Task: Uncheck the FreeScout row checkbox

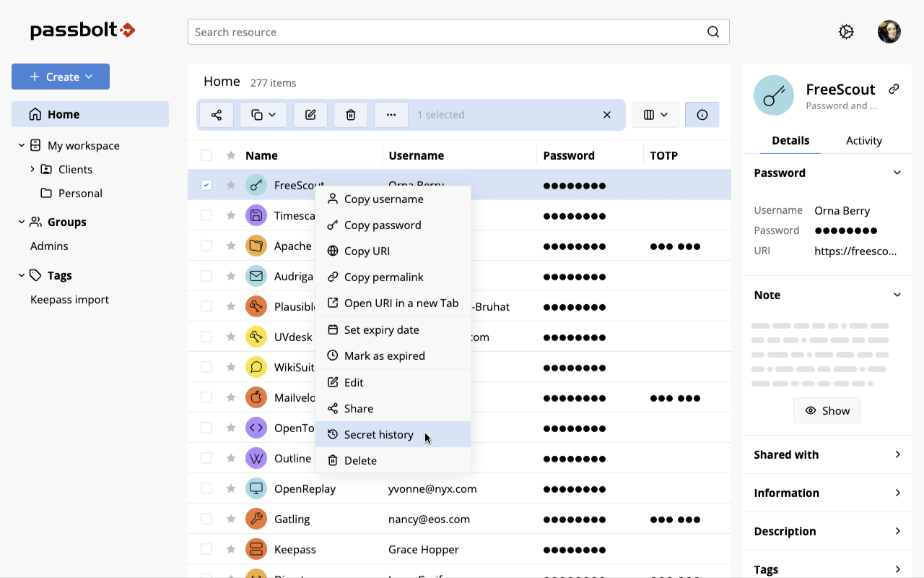Action: click(206, 185)
